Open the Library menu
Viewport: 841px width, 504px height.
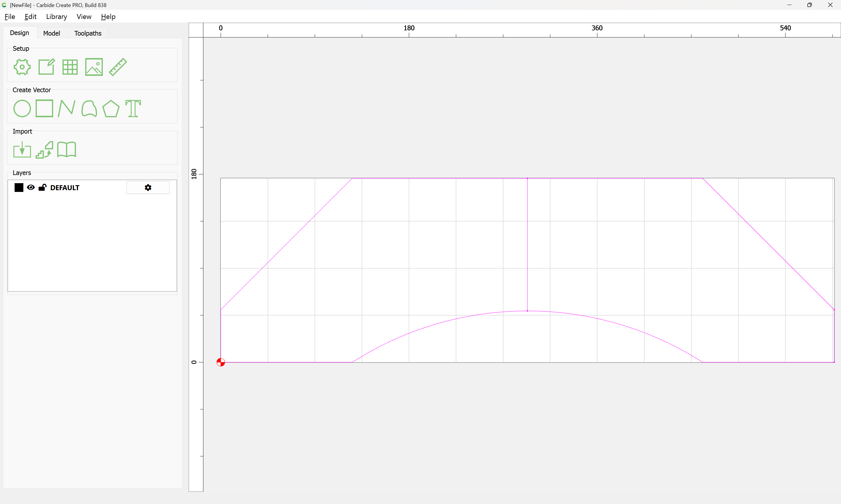(56, 17)
